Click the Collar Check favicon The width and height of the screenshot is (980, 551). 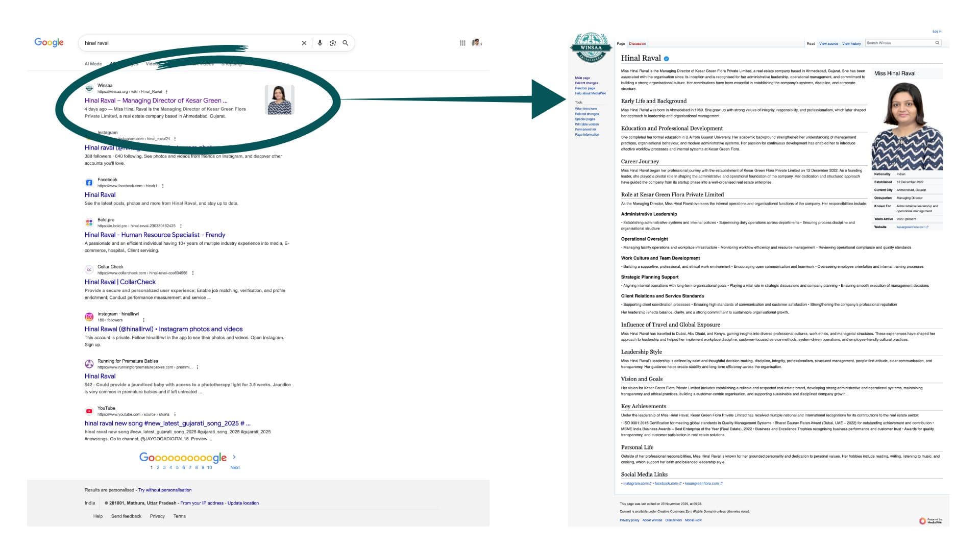click(89, 269)
